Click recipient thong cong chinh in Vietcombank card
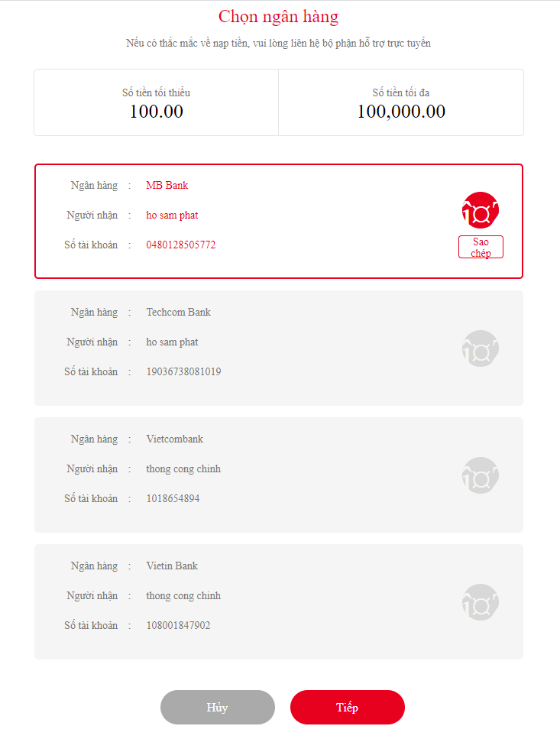The height and width of the screenshot is (739, 560). 183,469
